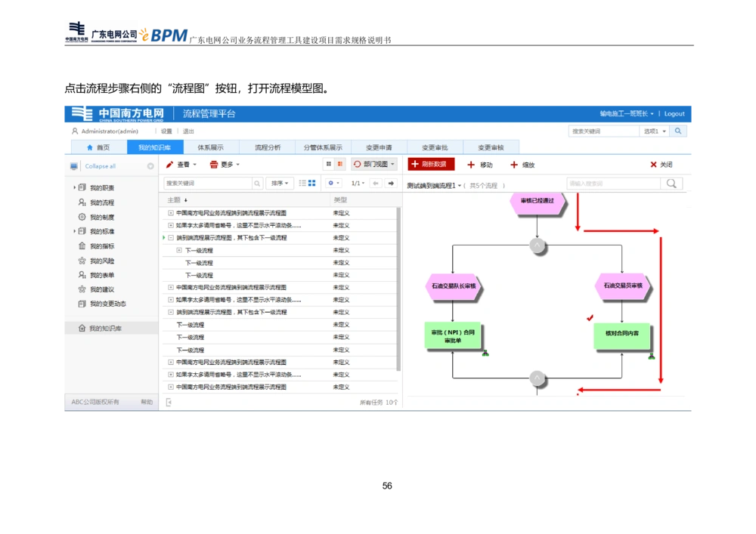Click the 刷新数据 refresh button
Viewport: 756px width, 534px height.
pos(431,164)
